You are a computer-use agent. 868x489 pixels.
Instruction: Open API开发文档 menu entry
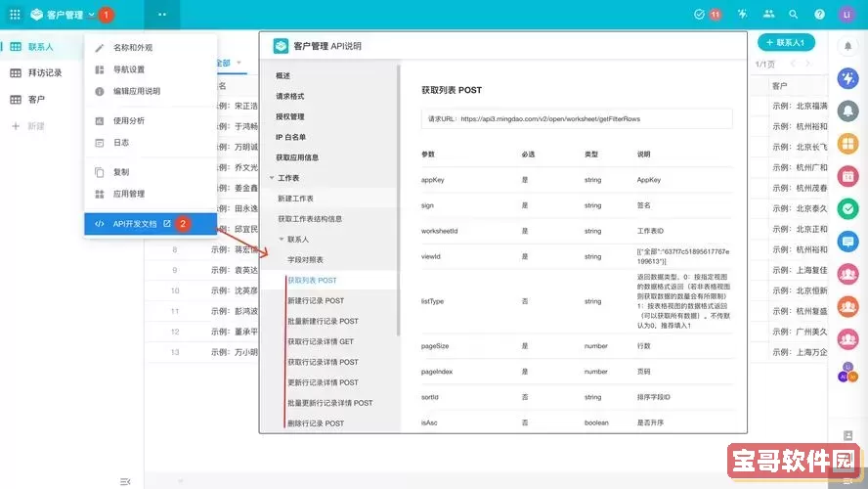pos(151,224)
